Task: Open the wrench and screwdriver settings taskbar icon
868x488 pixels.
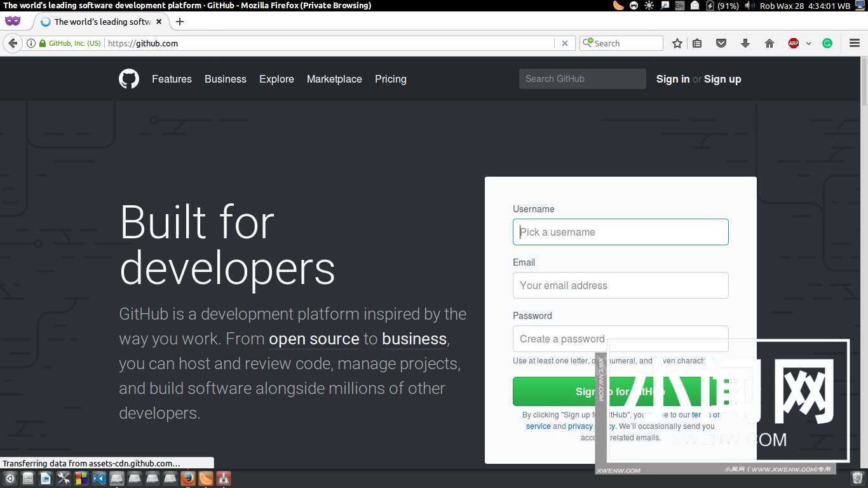Action: tap(64, 478)
